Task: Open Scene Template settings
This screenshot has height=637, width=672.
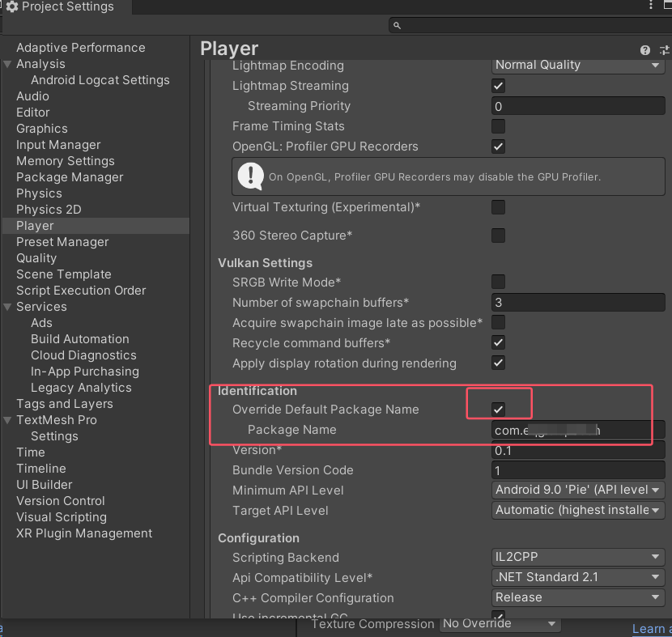Action: pos(63,274)
